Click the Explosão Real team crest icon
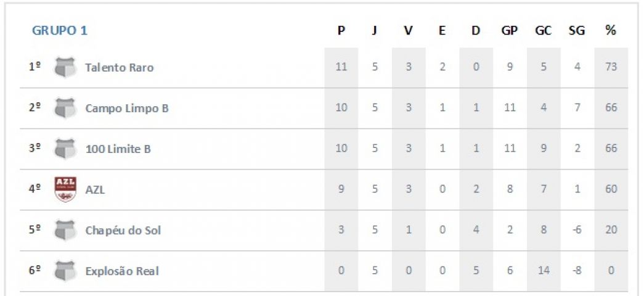The image size is (644, 296). point(65,271)
